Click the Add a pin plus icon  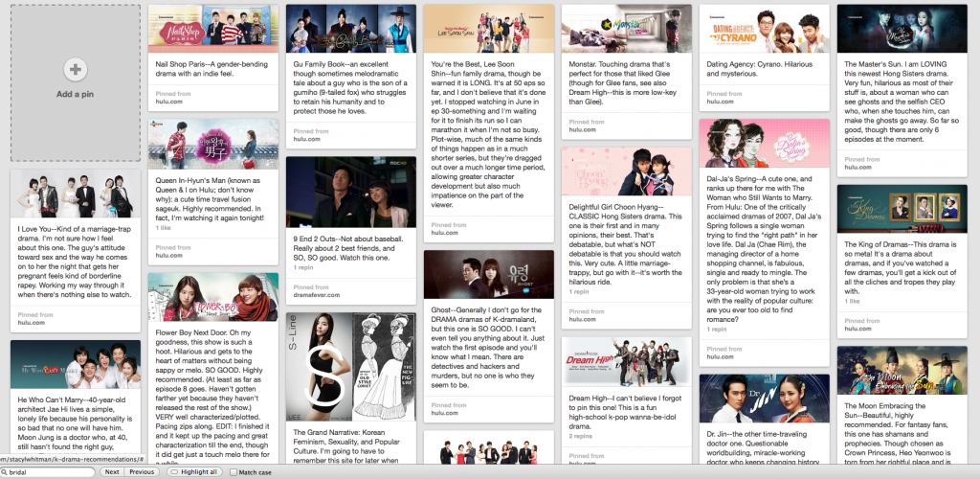(x=75, y=69)
